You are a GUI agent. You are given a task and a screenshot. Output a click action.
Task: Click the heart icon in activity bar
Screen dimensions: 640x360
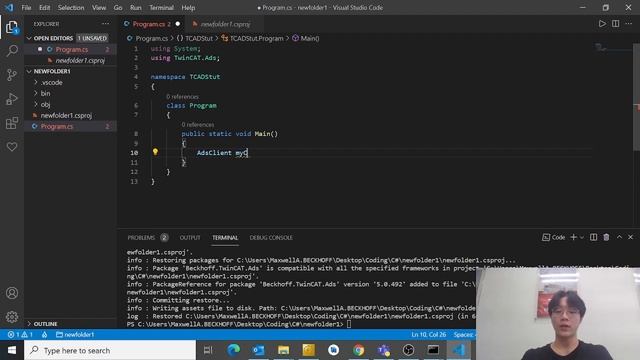pyautogui.click(x=12, y=147)
